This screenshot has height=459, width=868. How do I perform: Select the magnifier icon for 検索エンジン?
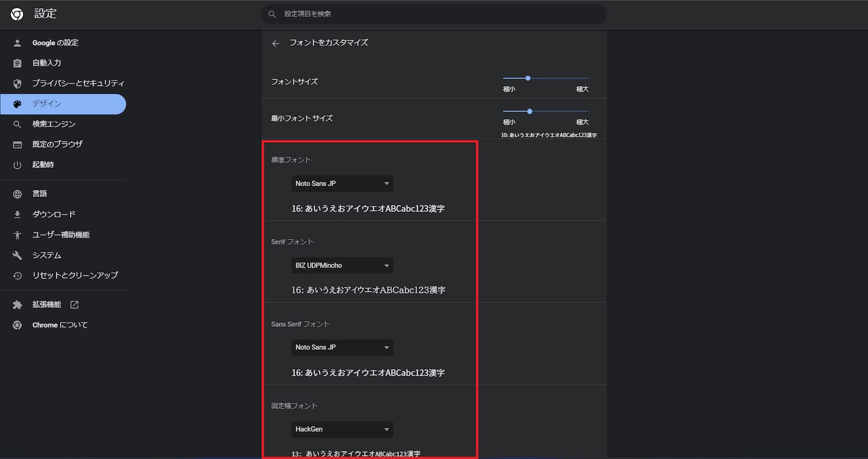click(x=16, y=124)
